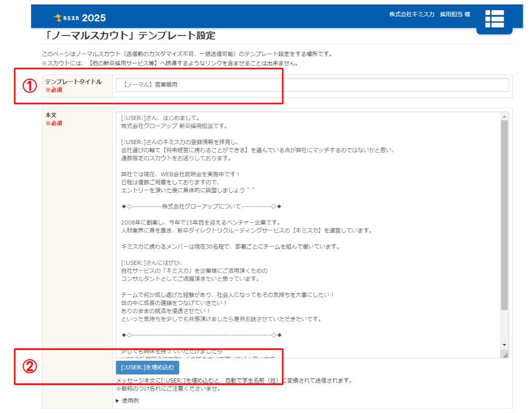Click the body text area's scrollbar thumb
Image resolution: width=532 pixels, height=413 pixels.
(505, 215)
